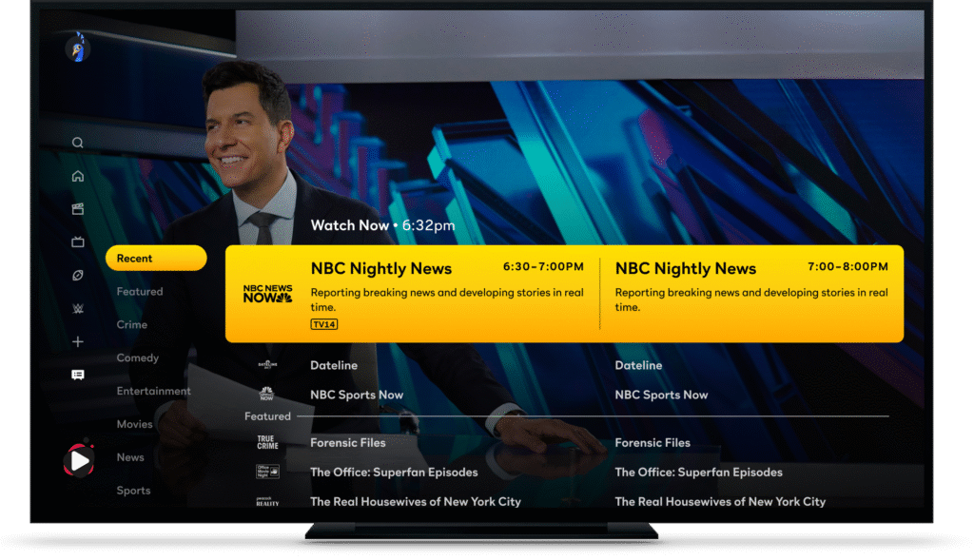The width and height of the screenshot is (974, 560).
Task: Click the plus icon in the sidebar
Action: tap(77, 340)
